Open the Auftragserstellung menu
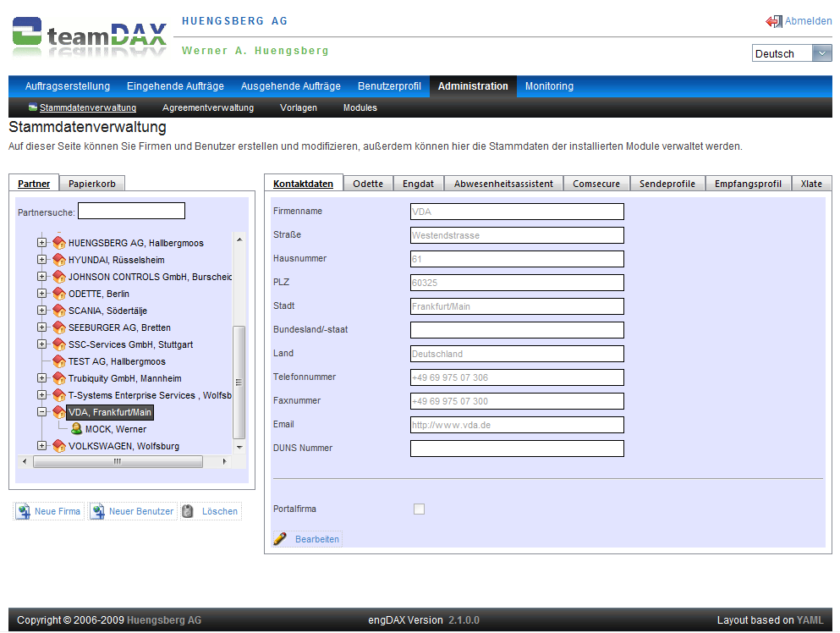This screenshot has height=633, width=840. [68, 86]
